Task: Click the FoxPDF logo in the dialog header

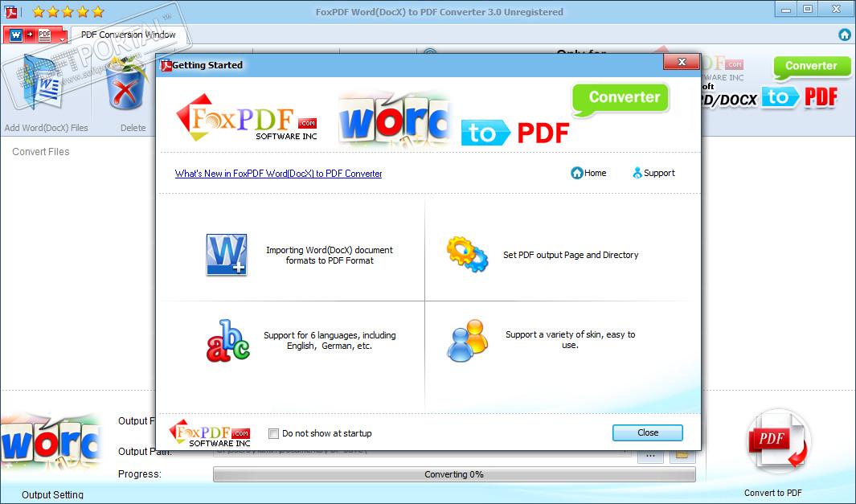Action: (247, 117)
